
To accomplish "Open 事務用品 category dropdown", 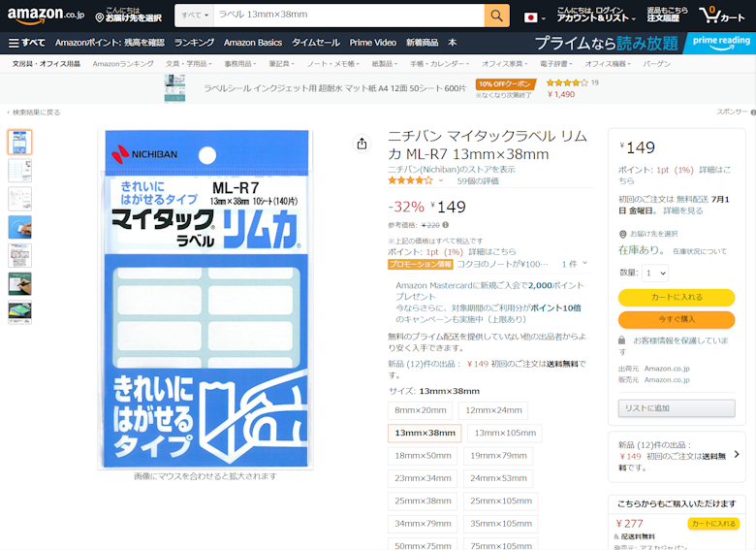I will point(240,64).
